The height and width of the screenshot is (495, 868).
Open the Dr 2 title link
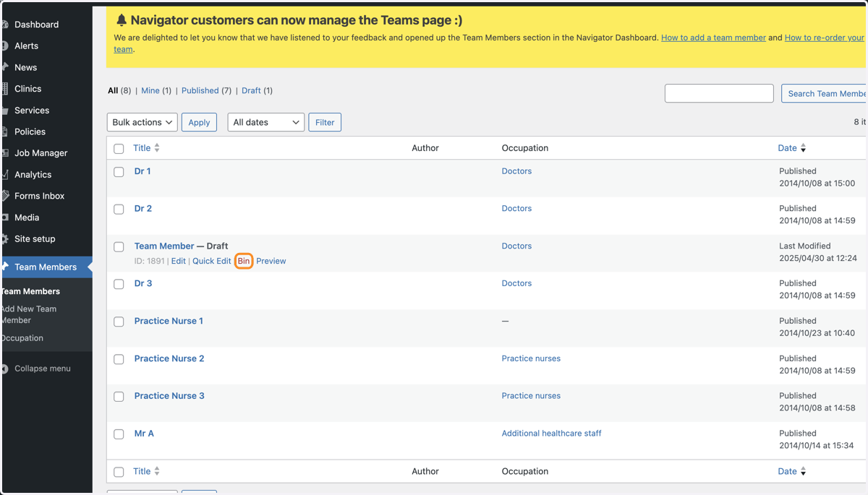point(143,208)
